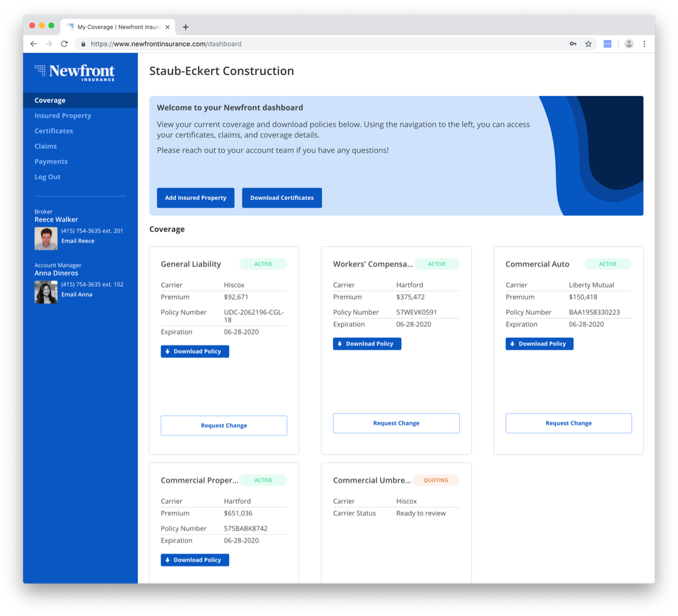Select the My Coverage browser tab
This screenshot has height=616, width=678.
pos(118,27)
